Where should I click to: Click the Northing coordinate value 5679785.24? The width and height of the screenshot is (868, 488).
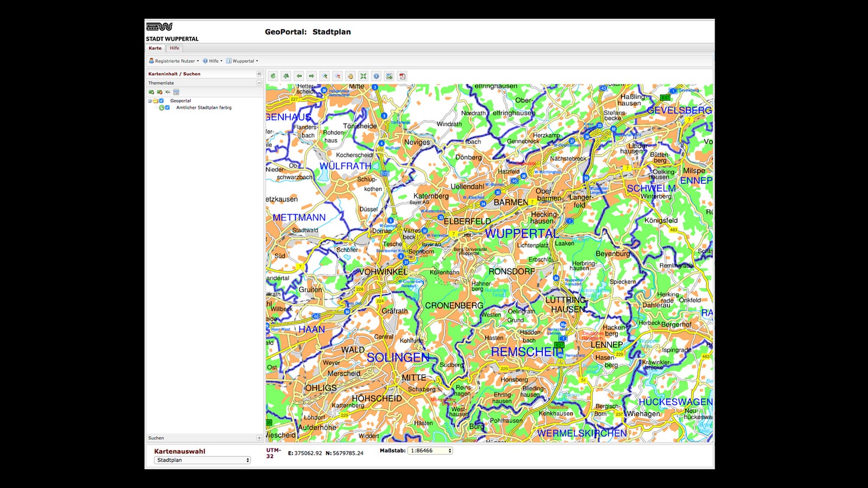click(348, 453)
